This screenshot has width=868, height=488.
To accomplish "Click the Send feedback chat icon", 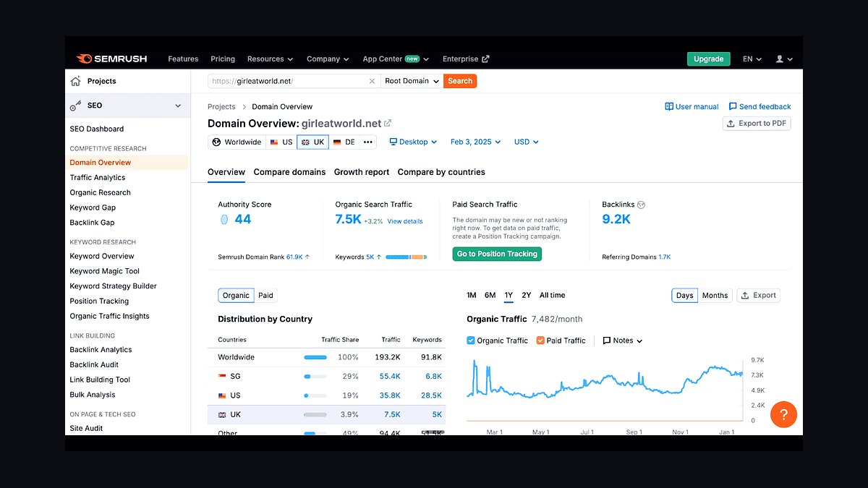I will click(x=733, y=106).
